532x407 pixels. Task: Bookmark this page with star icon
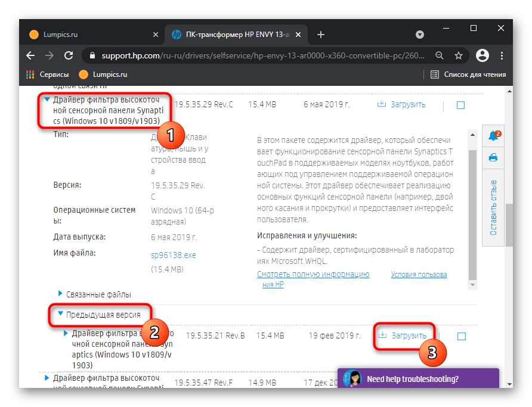click(x=458, y=55)
